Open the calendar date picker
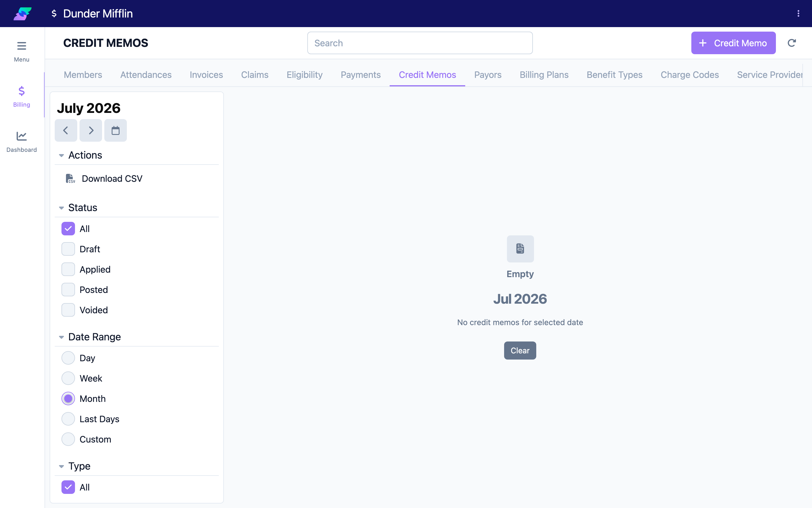 click(x=115, y=130)
